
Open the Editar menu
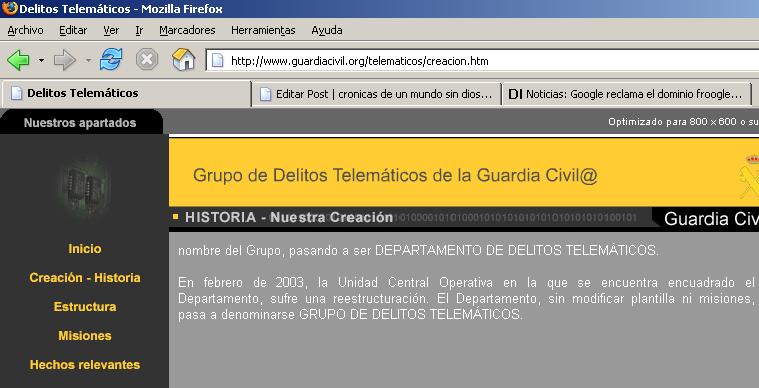(73, 30)
